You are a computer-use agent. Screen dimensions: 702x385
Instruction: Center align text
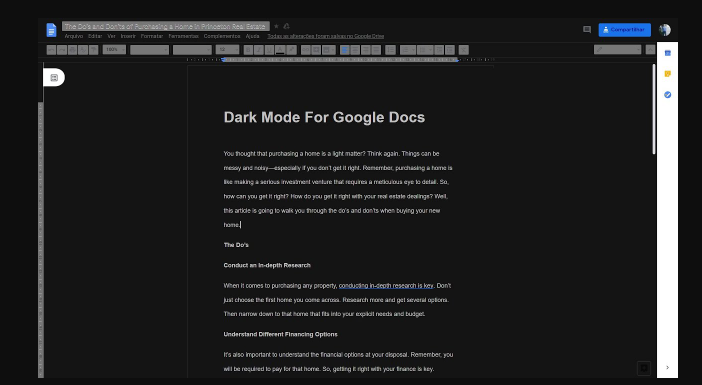coord(355,50)
